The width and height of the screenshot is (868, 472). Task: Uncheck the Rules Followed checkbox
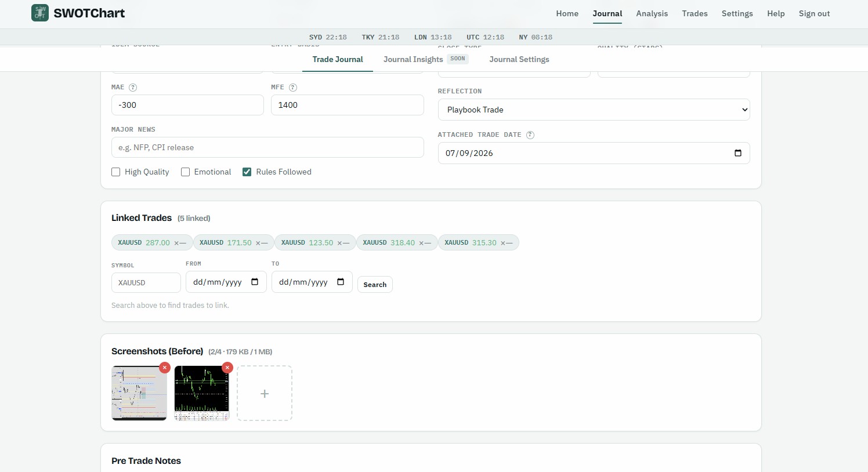[247, 172]
